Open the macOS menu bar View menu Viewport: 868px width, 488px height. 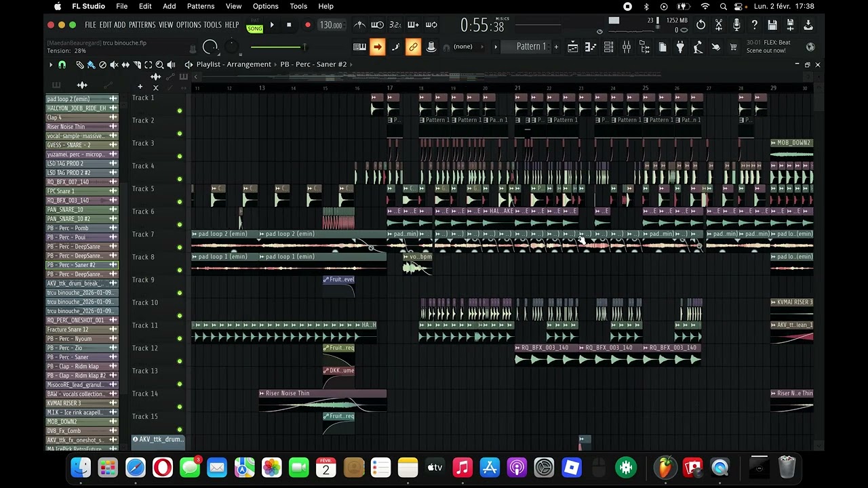tap(233, 6)
